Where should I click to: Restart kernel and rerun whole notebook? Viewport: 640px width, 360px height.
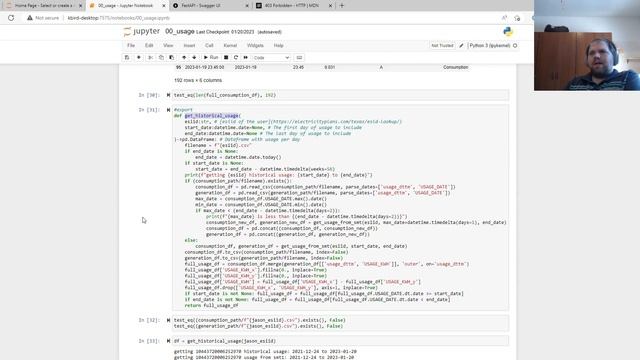[246, 58]
